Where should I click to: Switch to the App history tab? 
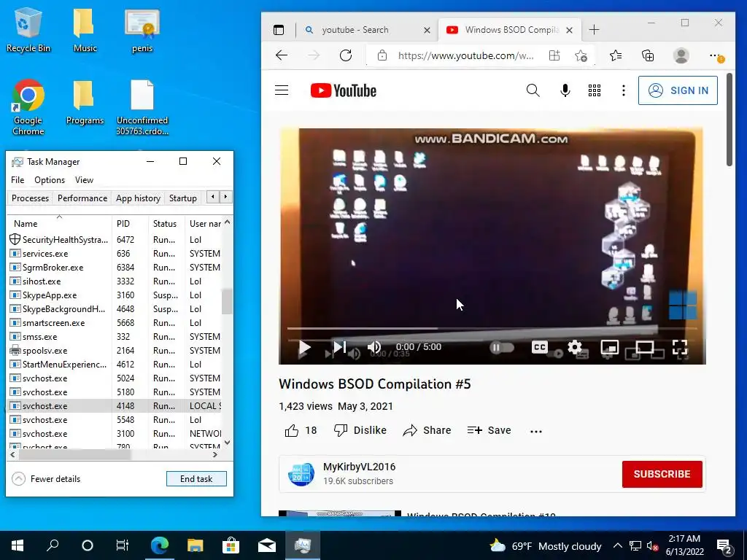coord(138,198)
